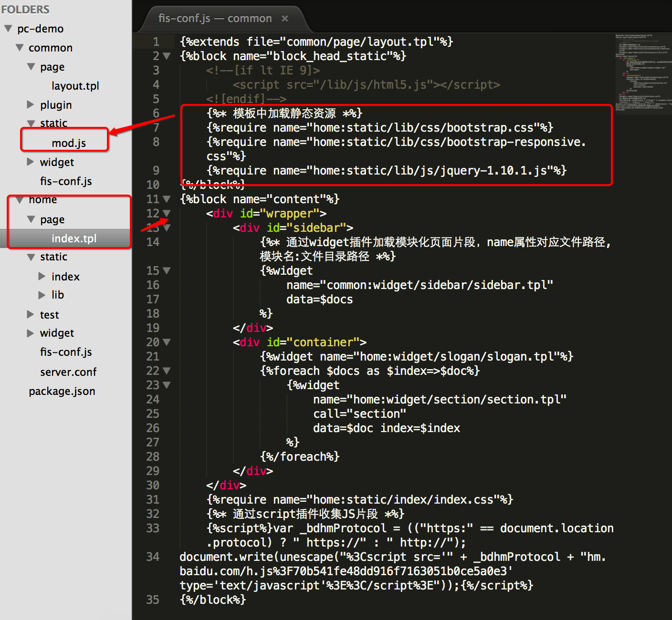Click the jquery-1.10.1.js require line
This screenshot has width=672, height=620.
coord(387,171)
